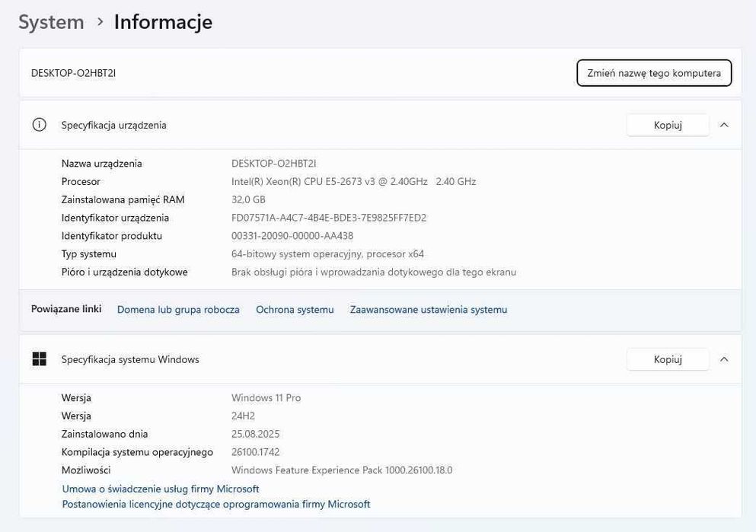Click Kompilacja systemu operacyjnego label

click(137, 452)
